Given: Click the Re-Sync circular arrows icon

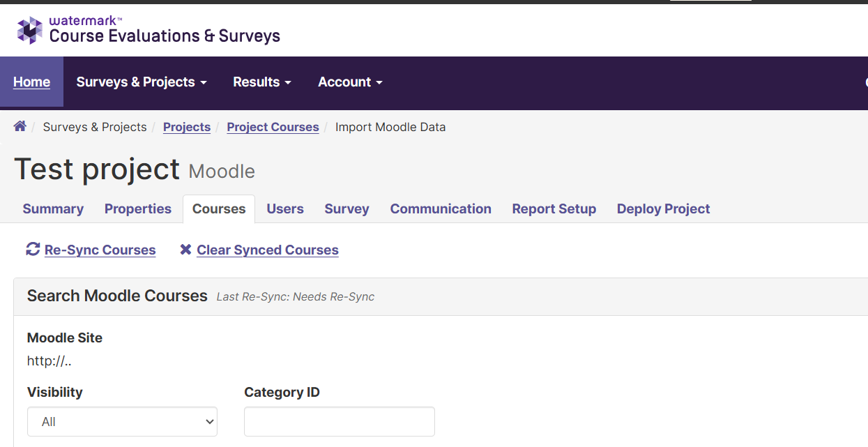Looking at the screenshot, I should pyautogui.click(x=33, y=249).
